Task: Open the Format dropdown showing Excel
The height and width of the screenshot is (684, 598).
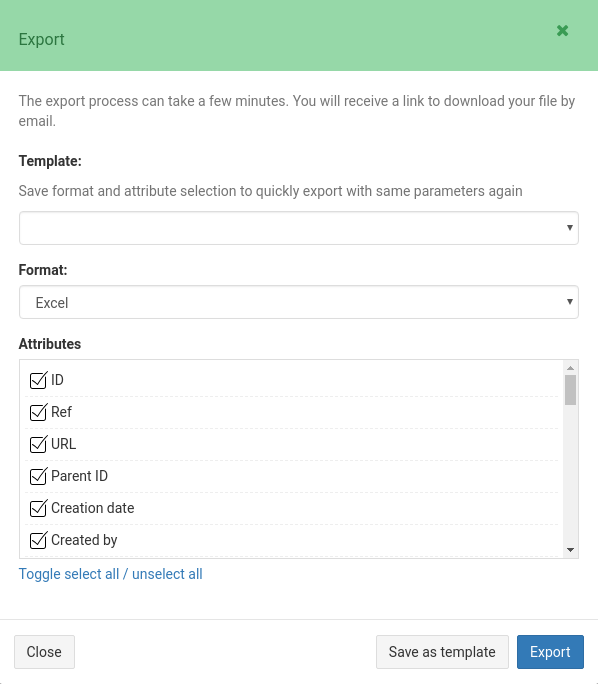Action: (x=299, y=302)
